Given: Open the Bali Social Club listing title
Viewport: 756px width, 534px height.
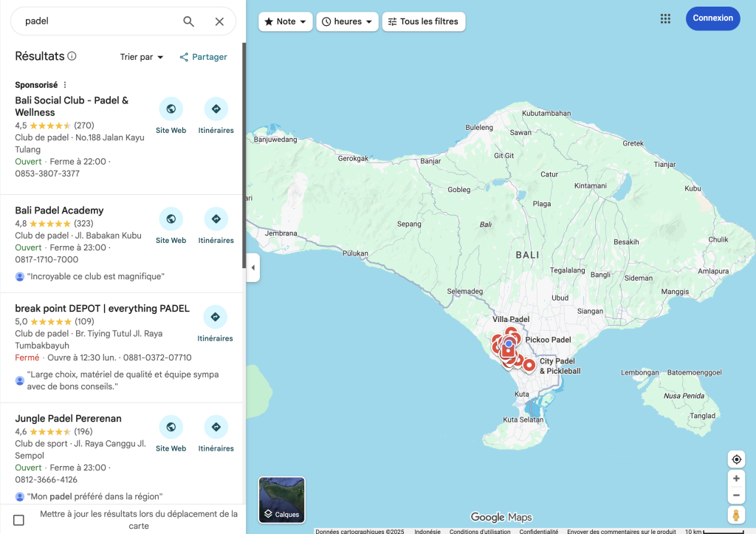Looking at the screenshot, I should 72,106.
